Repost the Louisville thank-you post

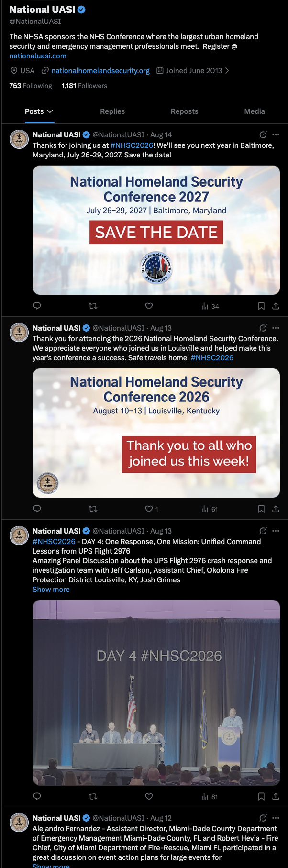click(x=93, y=509)
